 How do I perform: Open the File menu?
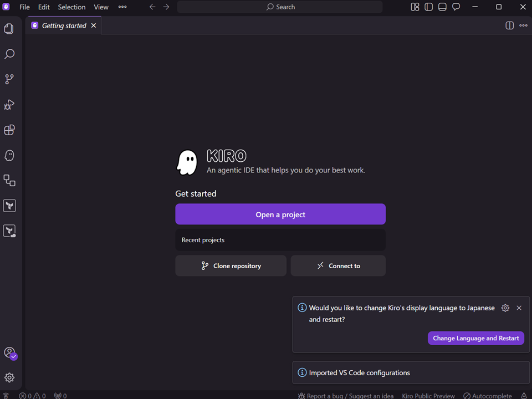pos(24,7)
